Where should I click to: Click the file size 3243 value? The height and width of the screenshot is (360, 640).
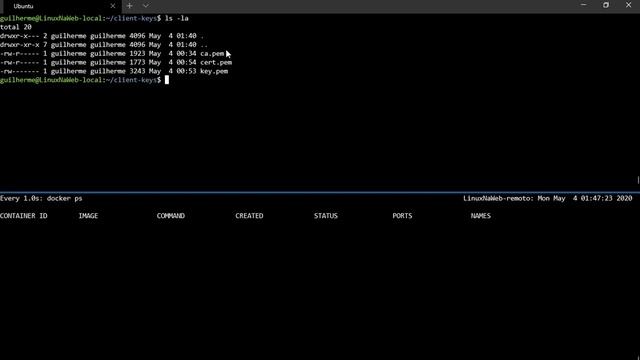point(137,71)
